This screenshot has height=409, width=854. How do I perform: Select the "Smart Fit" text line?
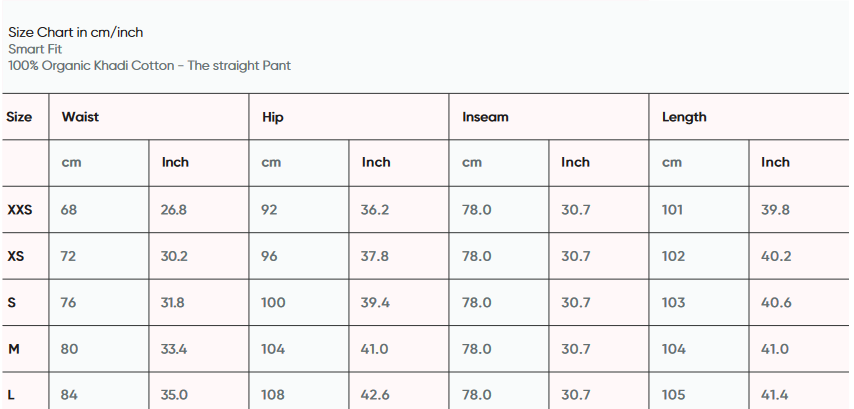[x=34, y=49]
